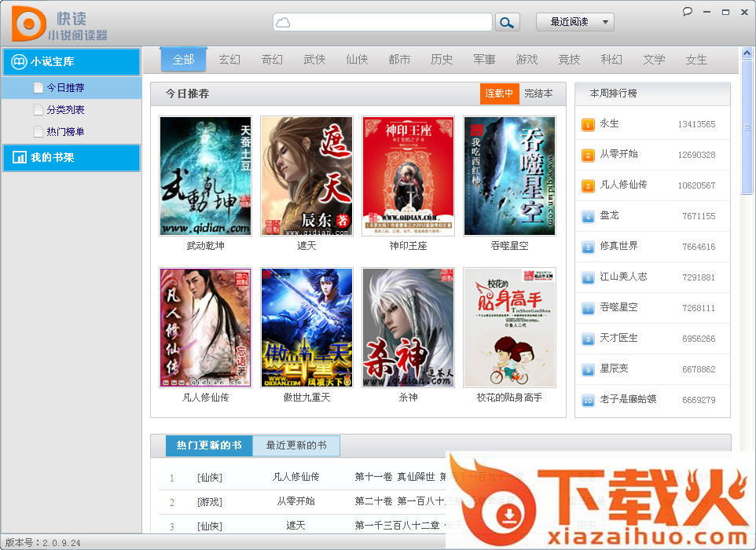This screenshot has width=756, height=550.
Task: Click the scrollbar up arrow
Action: click(747, 53)
